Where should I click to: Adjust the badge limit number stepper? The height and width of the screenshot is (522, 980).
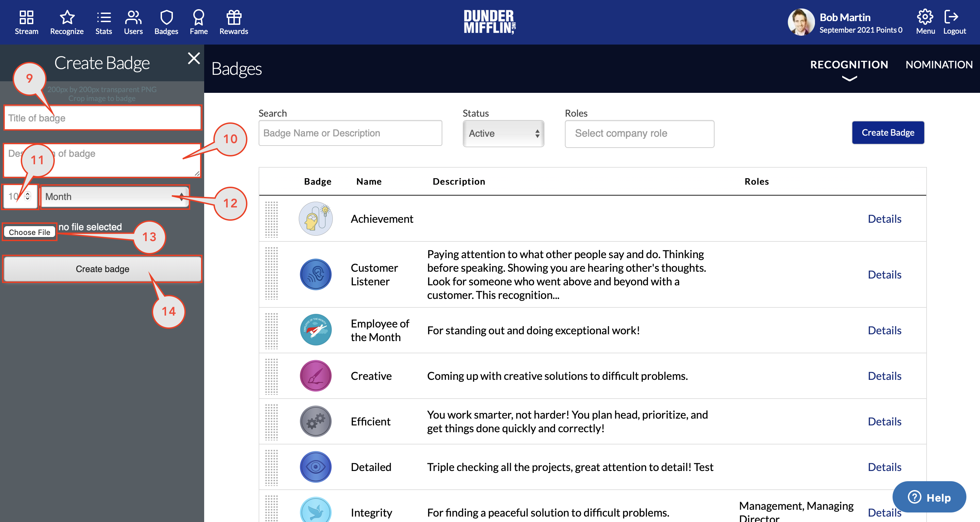point(27,196)
